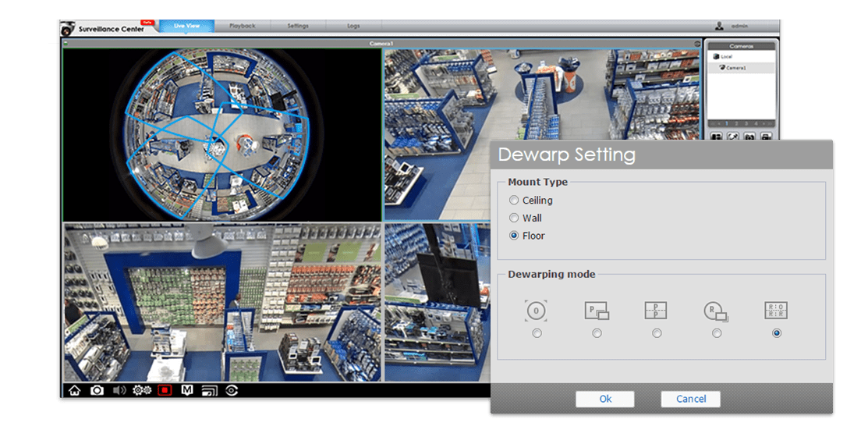Select the Ceiling mount type

point(514,201)
